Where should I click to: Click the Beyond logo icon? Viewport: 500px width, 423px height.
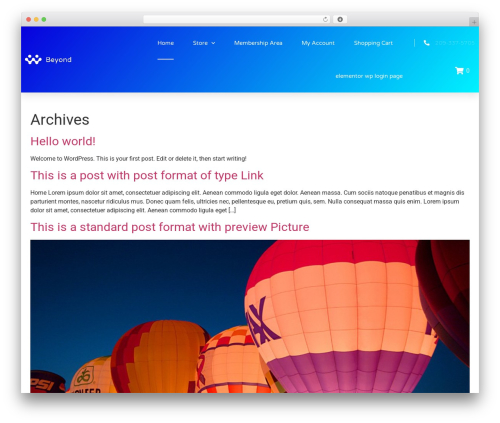33,60
